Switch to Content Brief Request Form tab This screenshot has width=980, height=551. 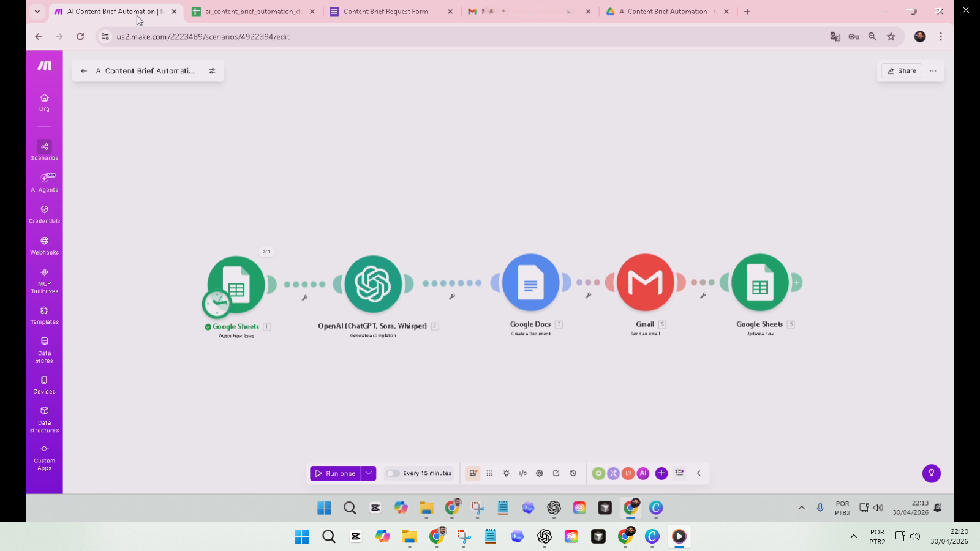pyautogui.click(x=392, y=12)
